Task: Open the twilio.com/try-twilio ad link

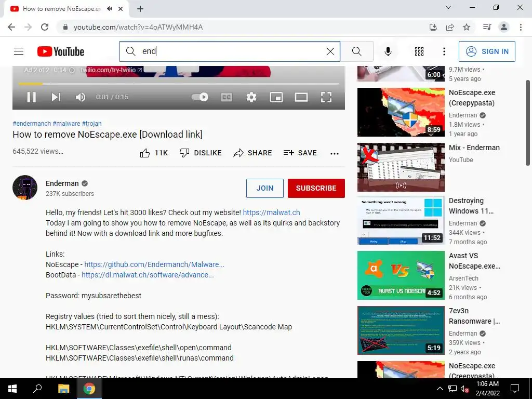Action: [x=111, y=70]
